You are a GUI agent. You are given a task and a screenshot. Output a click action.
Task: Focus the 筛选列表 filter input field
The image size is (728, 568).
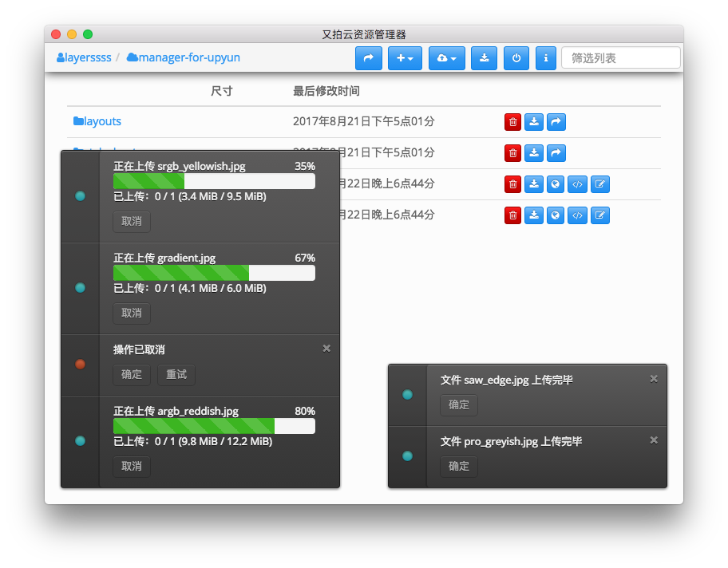click(x=621, y=58)
